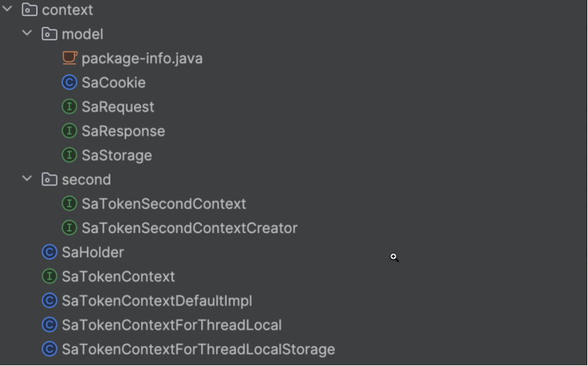Click the class icon beside SaHolder
The width and height of the screenshot is (588, 366).
coord(50,252)
